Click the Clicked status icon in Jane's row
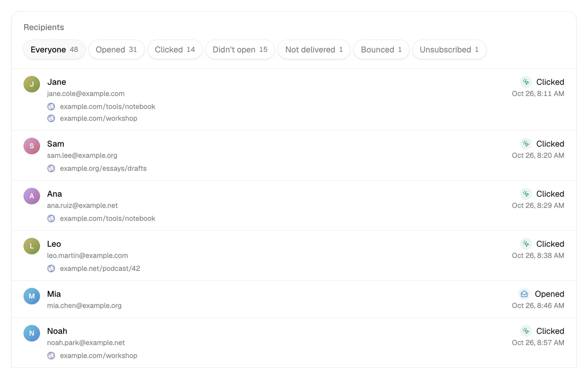The height and width of the screenshot is (368, 588). point(526,82)
